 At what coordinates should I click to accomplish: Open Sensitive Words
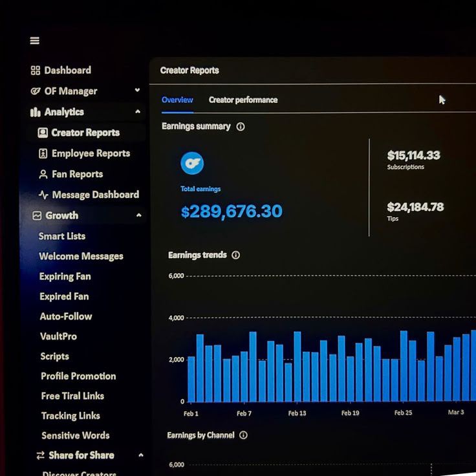tap(75, 436)
